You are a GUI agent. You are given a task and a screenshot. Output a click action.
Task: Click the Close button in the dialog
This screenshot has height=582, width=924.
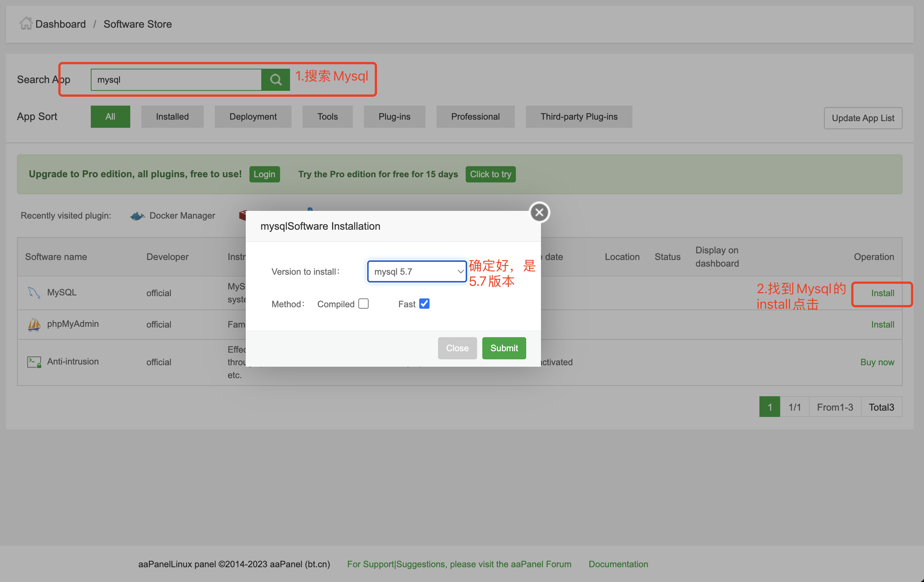pyautogui.click(x=457, y=348)
